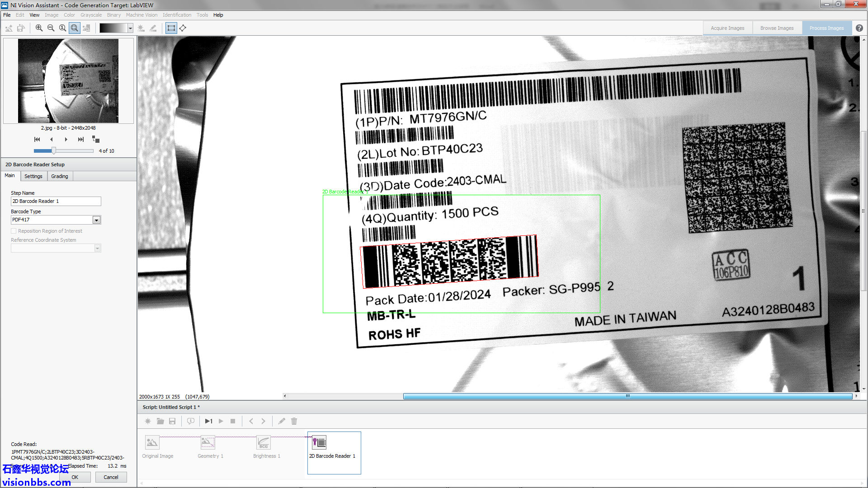The height and width of the screenshot is (488, 868).
Task: Select the Rectangle ROI tool
Action: [171, 28]
